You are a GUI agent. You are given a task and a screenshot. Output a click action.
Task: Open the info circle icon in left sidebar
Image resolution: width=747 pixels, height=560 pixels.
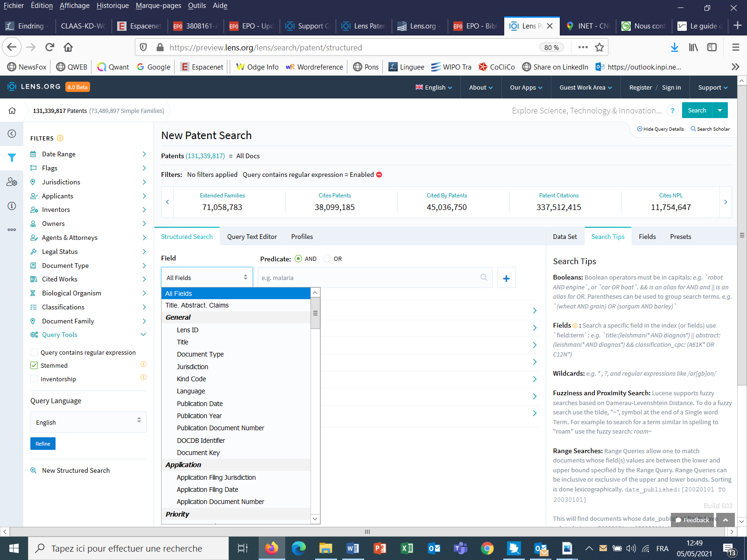[12, 206]
